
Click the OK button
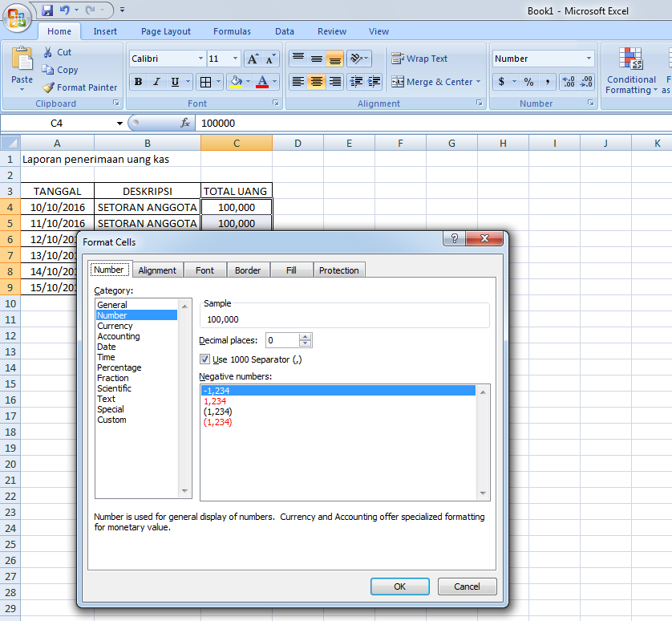[399, 586]
